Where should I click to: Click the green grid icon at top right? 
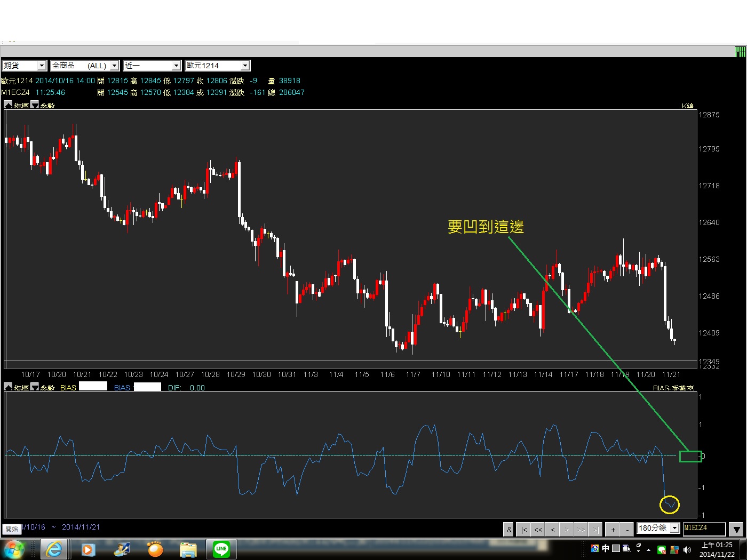click(x=741, y=52)
